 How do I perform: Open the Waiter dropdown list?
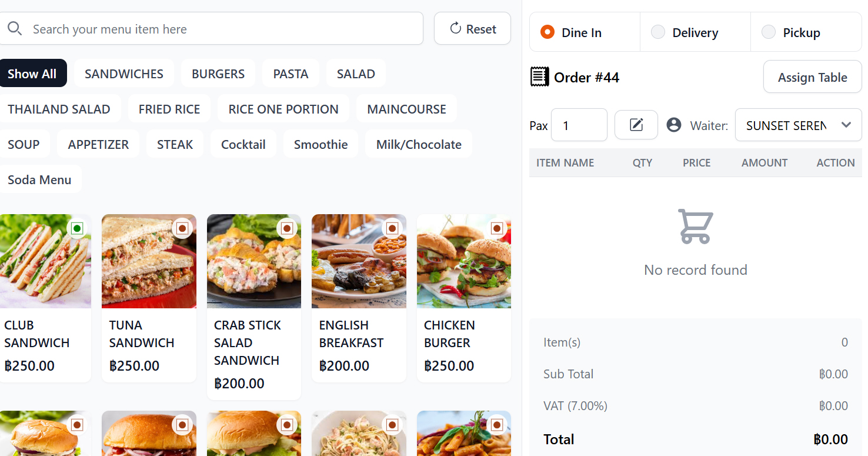798,125
